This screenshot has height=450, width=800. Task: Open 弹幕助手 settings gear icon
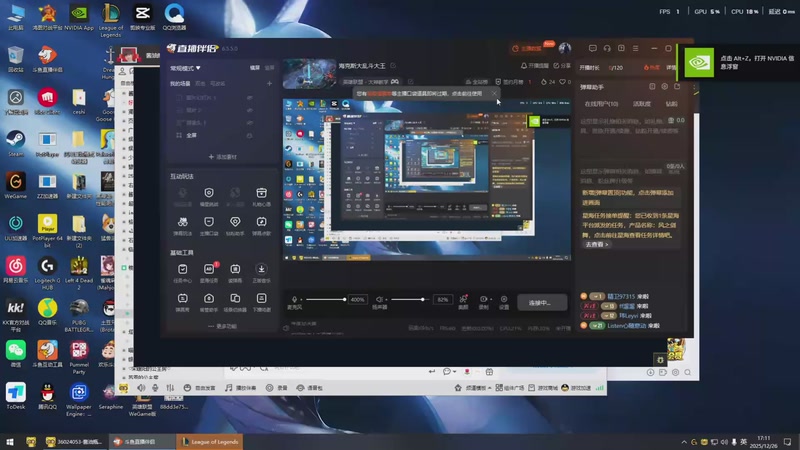(x=664, y=87)
